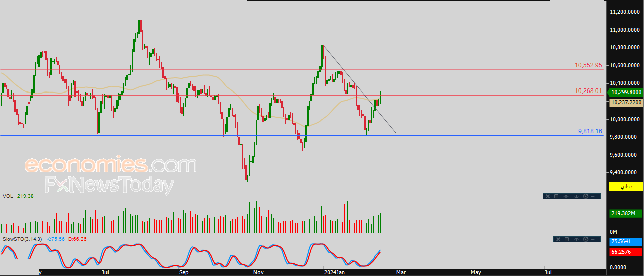Click the blue 75.5641 stochastic K value tag

click(x=625, y=242)
